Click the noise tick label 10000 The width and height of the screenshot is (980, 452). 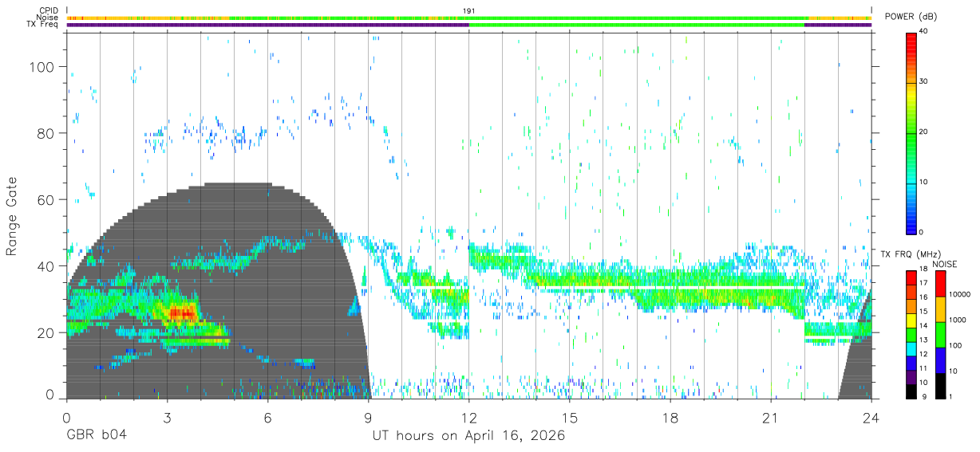pyautogui.click(x=960, y=294)
